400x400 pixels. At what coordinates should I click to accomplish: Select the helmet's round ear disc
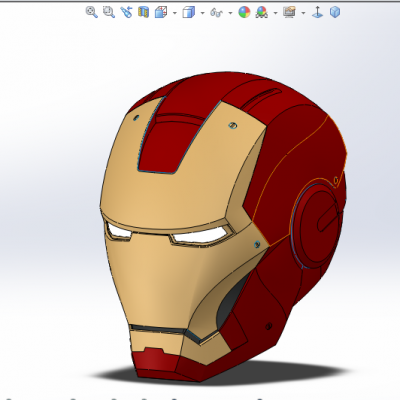(x=317, y=227)
